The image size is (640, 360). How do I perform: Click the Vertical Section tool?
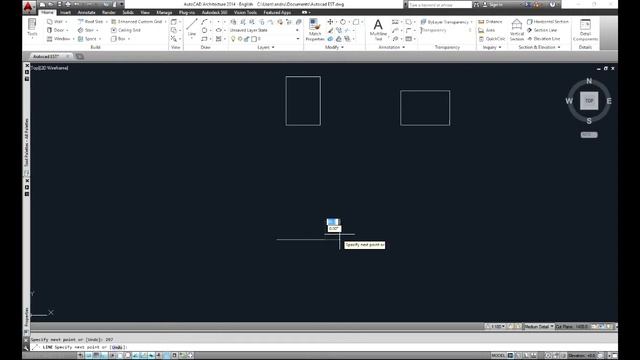(x=517, y=30)
